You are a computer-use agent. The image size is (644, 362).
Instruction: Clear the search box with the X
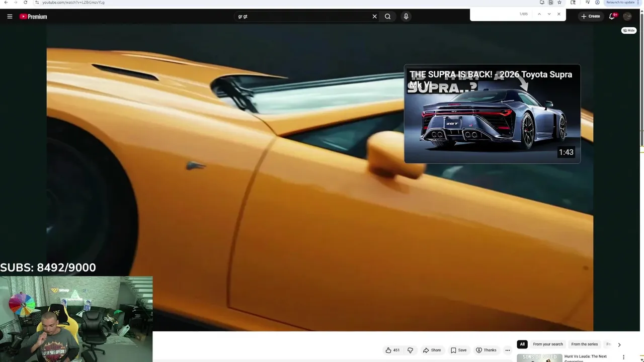coord(374,17)
